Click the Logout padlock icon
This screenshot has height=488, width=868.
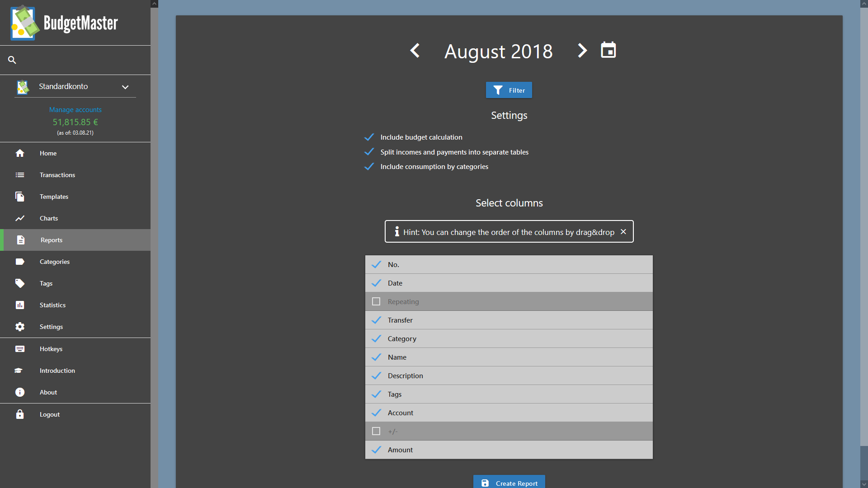(x=20, y=414)
